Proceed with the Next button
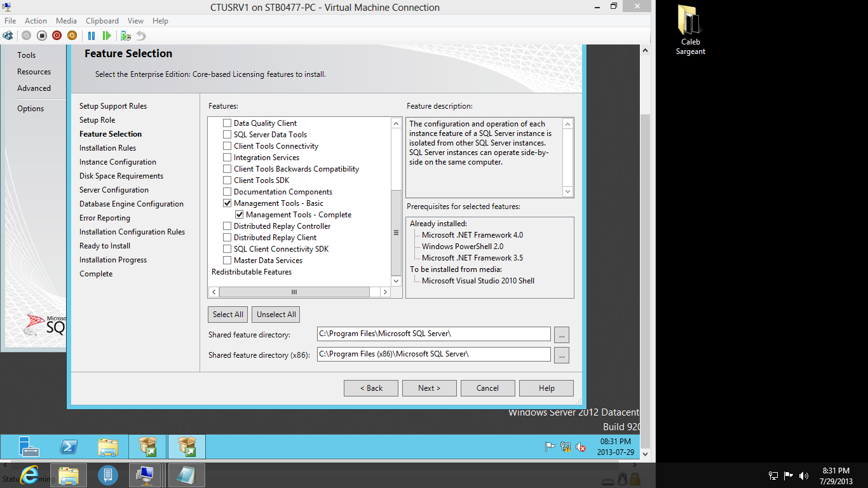 pyautogui.click(x=430, y=388)
